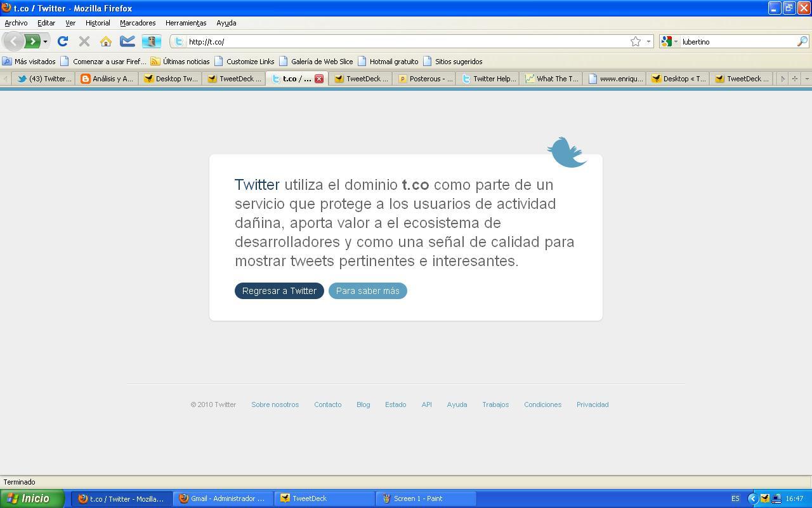Open the Historial menu
Viewport: 812px width, 508px height.
click(x=98, y=23)
